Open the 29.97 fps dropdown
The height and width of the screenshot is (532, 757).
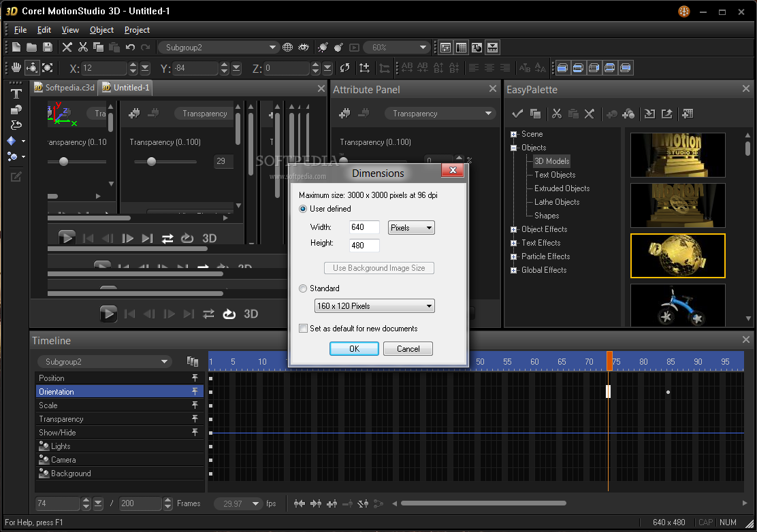pos(238,503)
